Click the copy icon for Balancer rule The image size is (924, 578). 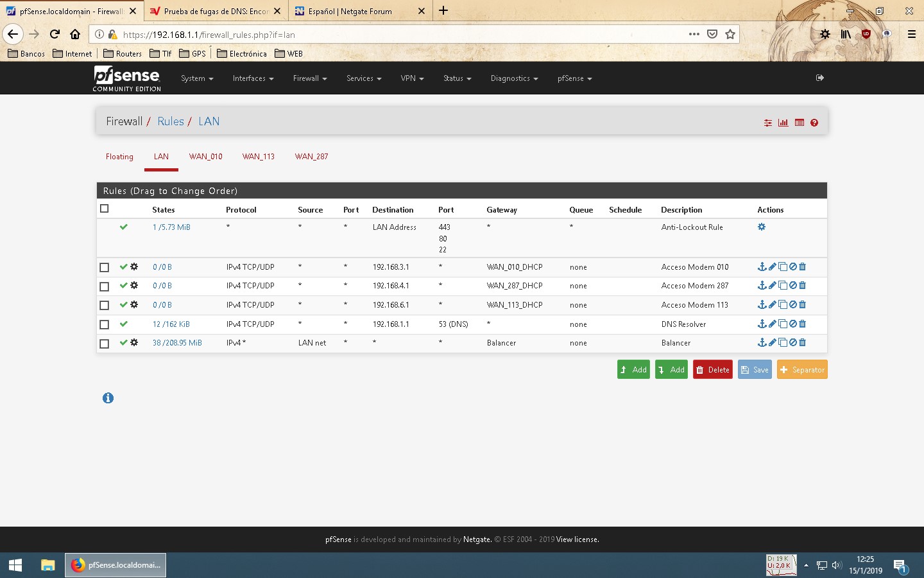click(782, 343)
